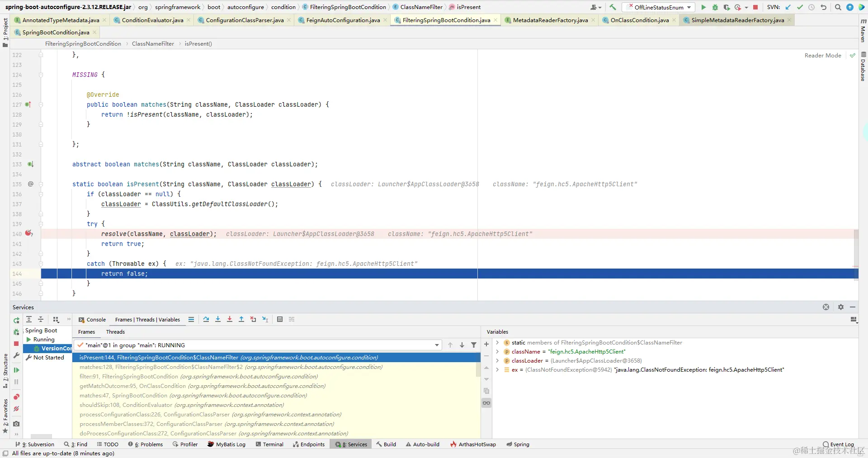
Task: Click the Step Into debugger icon
Action: click(218, 319)
